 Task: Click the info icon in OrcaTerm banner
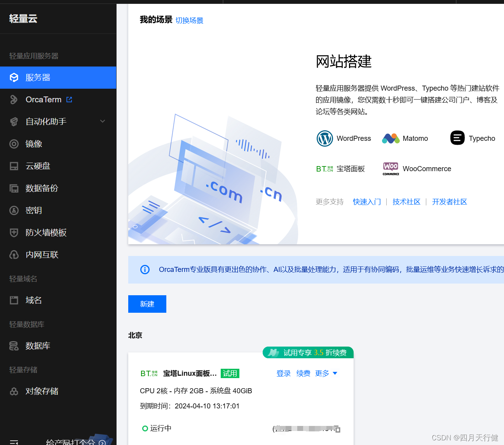tap(145, 270)
